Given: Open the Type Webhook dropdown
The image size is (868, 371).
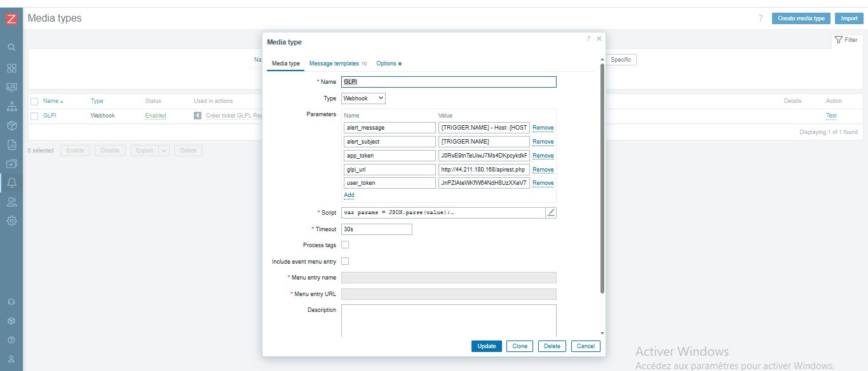Looking at the screenshot, I should coord(363,98).
